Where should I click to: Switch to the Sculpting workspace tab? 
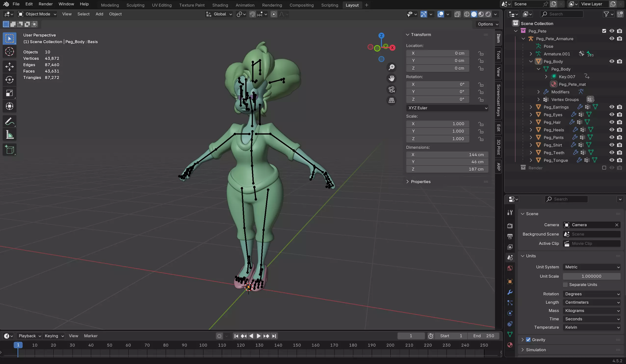135,5
